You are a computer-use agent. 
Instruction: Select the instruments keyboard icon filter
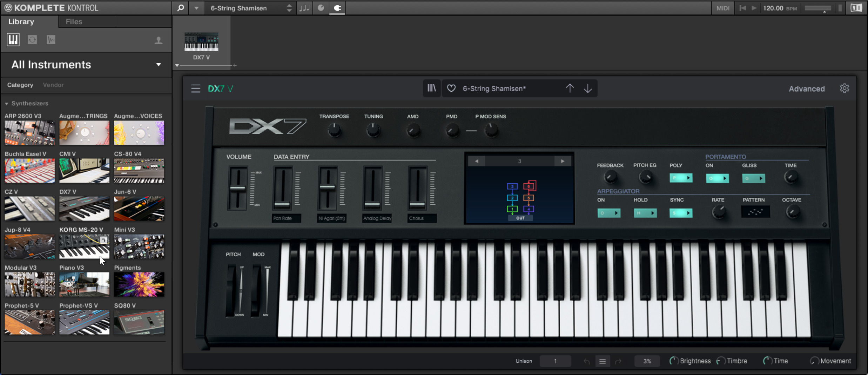[13, 39]
